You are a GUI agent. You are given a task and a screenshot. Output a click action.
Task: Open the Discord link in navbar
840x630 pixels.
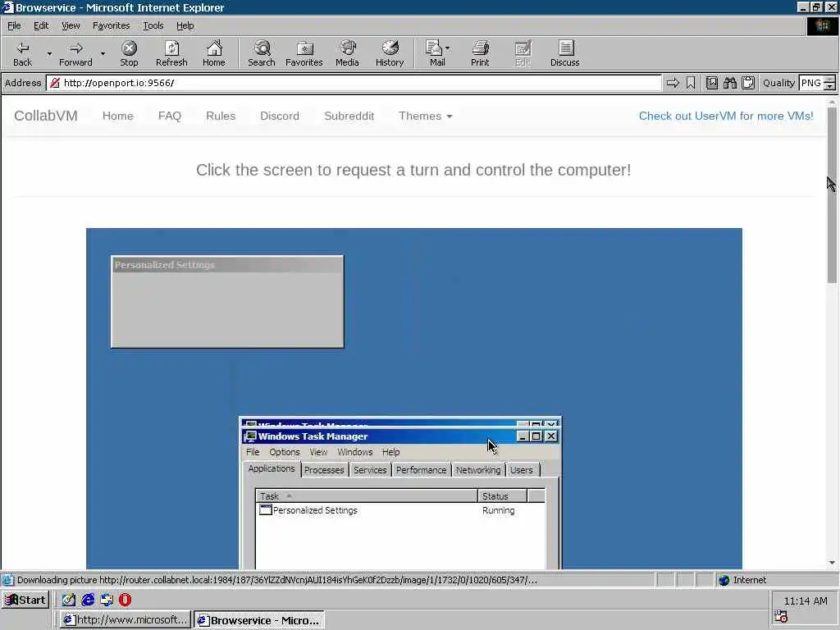point(280,116)
